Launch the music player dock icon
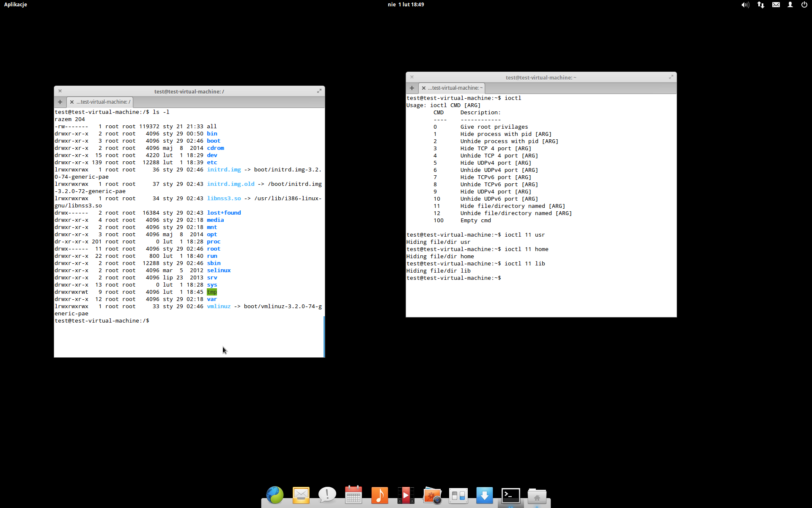The width and height of the screenshot is (812, 508). [x=379, y=495]
